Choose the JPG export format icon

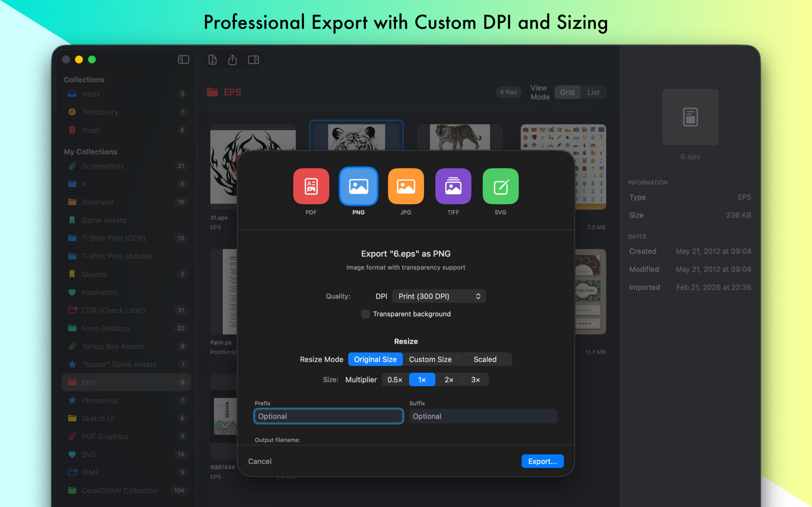click(x=406, y=186)
